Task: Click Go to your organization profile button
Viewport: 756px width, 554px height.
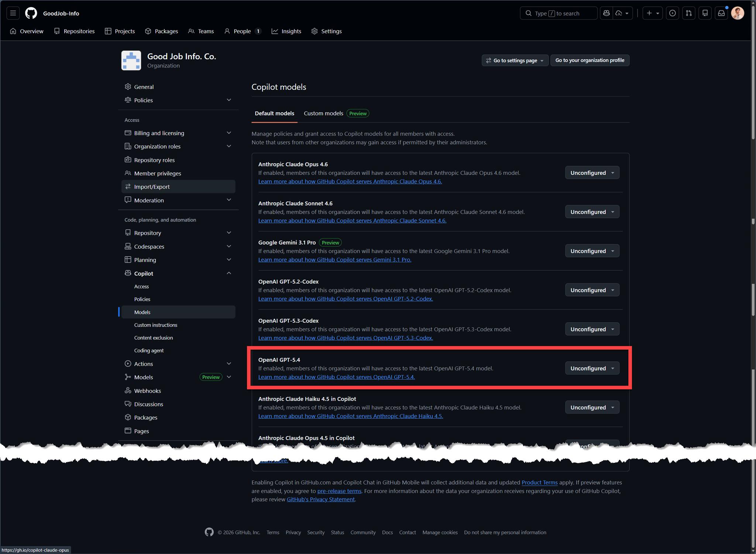Action: tap(590, 60)
